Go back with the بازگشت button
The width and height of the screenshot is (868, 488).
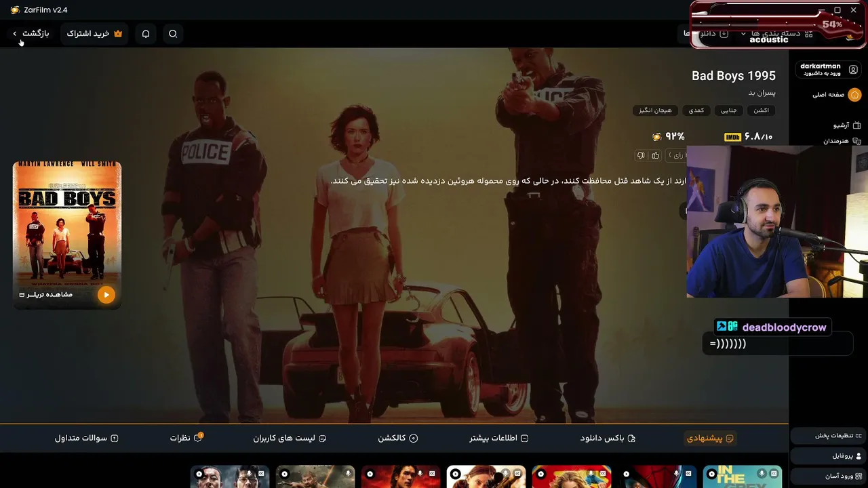coord(31,33)
